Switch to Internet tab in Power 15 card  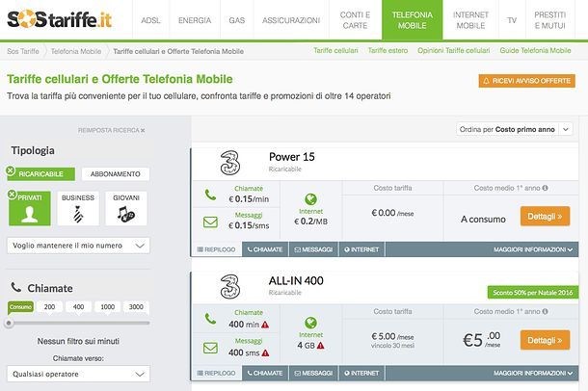point(361,249)
